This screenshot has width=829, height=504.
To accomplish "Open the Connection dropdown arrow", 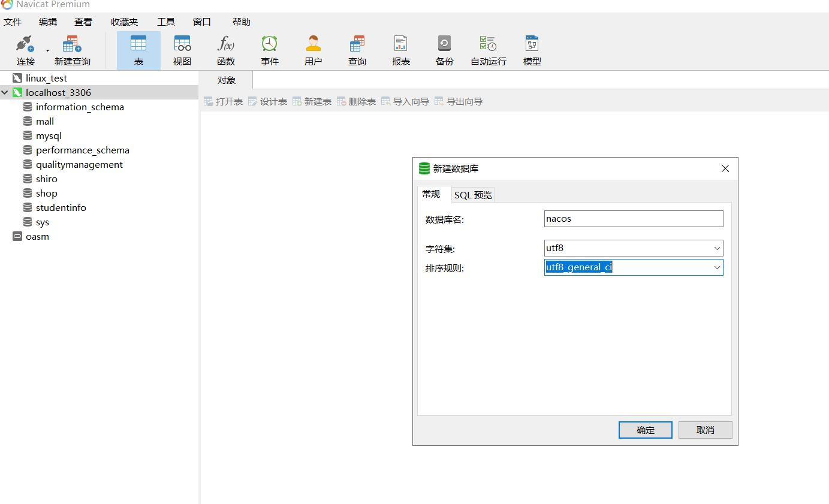I will click(47, 51).
